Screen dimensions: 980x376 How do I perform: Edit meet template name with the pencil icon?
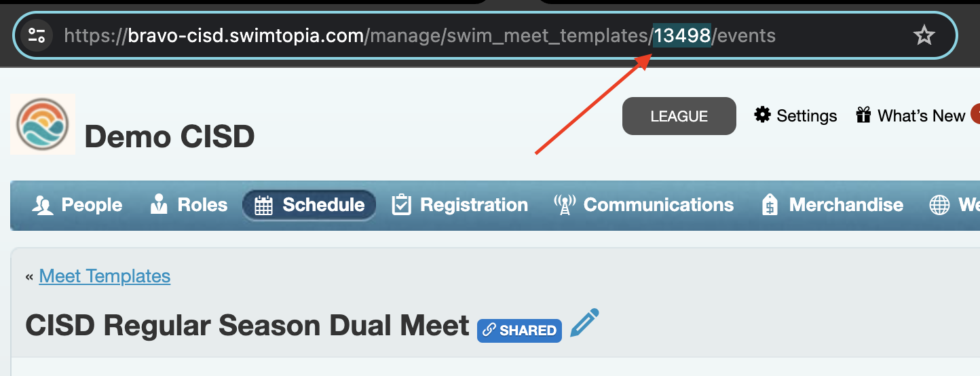[x=584, y=323]
